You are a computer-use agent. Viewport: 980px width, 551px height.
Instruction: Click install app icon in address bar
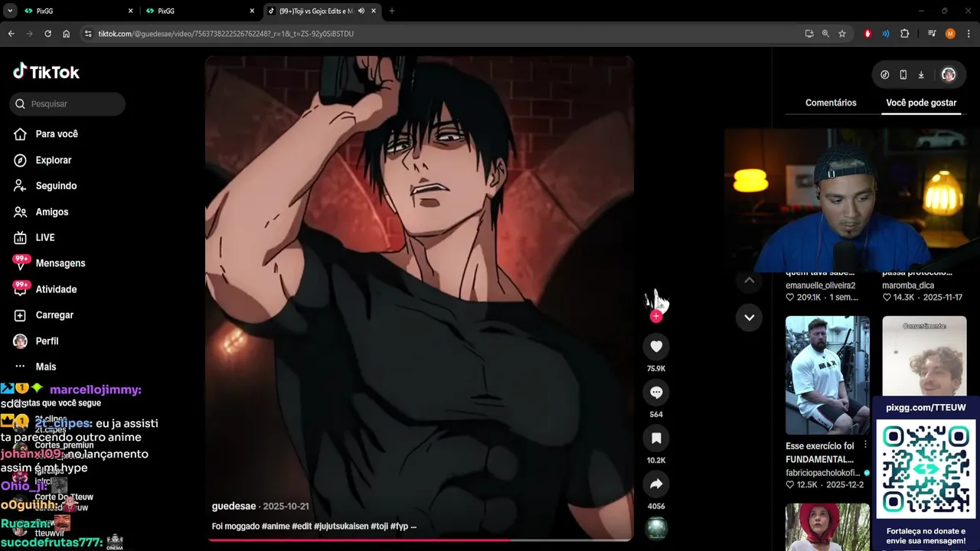[809, 34]
